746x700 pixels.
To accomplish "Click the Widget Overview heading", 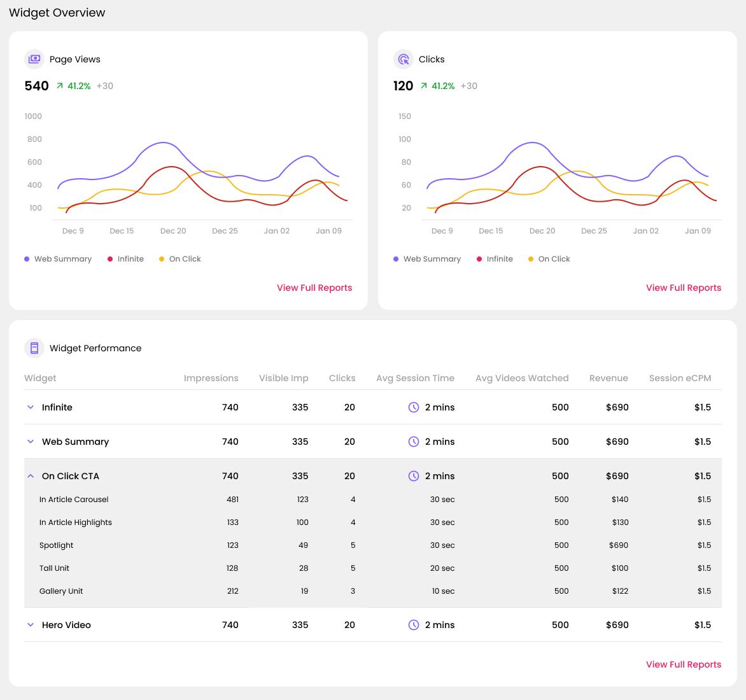I will tap(57, 13).
